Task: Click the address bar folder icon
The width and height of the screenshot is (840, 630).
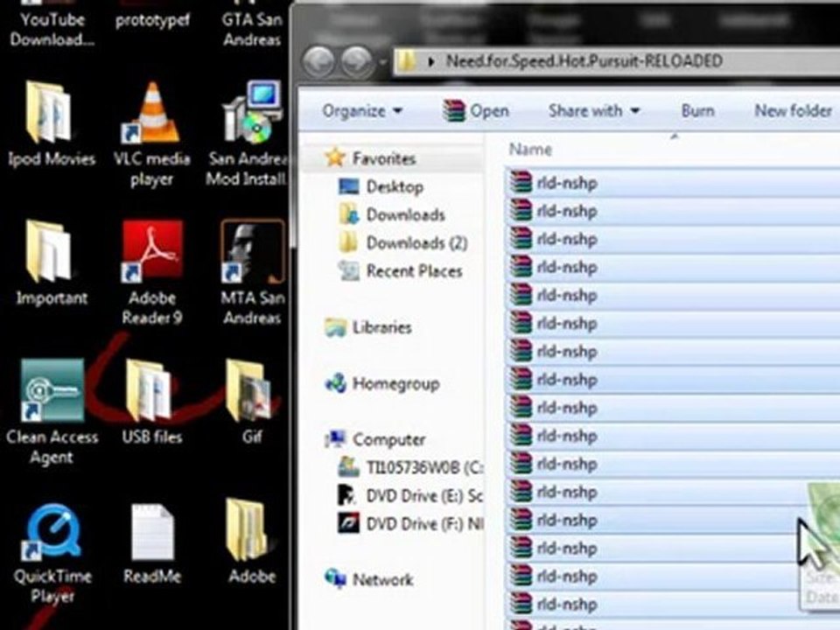Action: tap(407, 61)
